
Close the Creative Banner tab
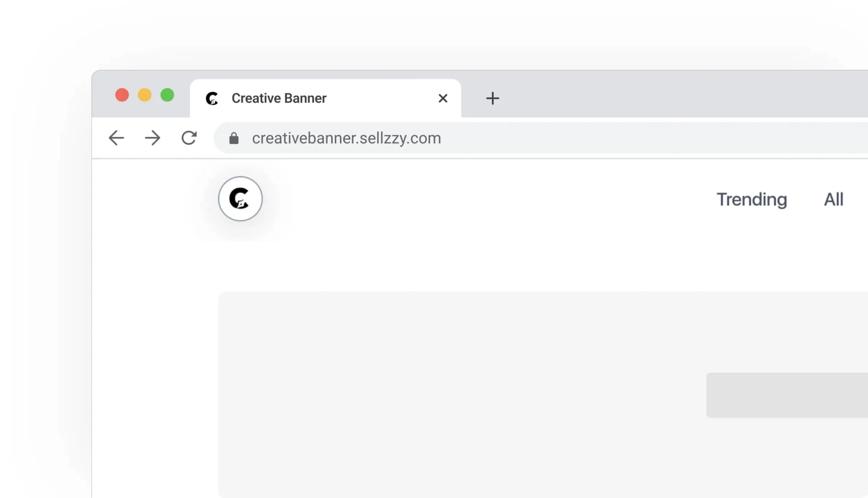443,99
